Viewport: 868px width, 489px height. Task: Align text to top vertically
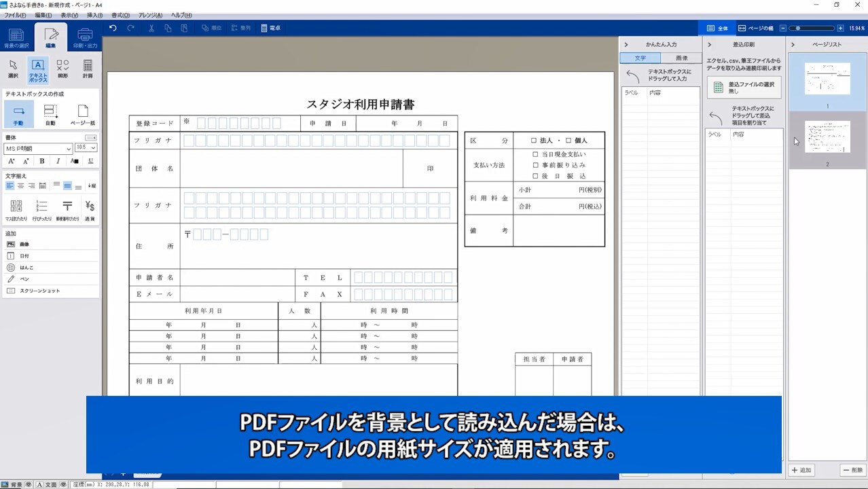pos(56,185)
